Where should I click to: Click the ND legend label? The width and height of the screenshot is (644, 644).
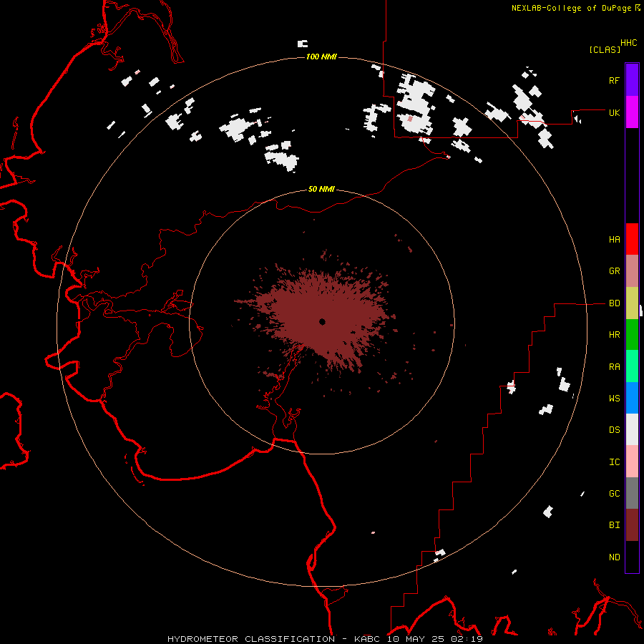[x=614, y=557]
